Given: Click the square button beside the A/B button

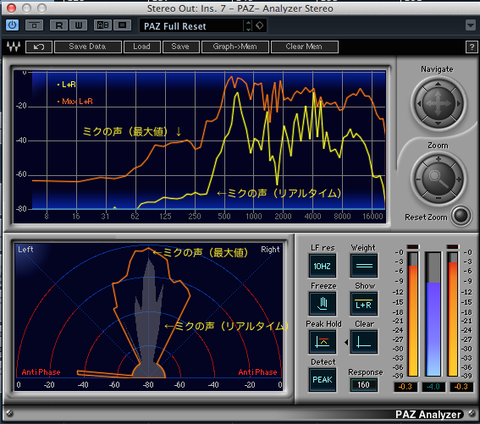Looking at the screenshot, I should [122, 25].
